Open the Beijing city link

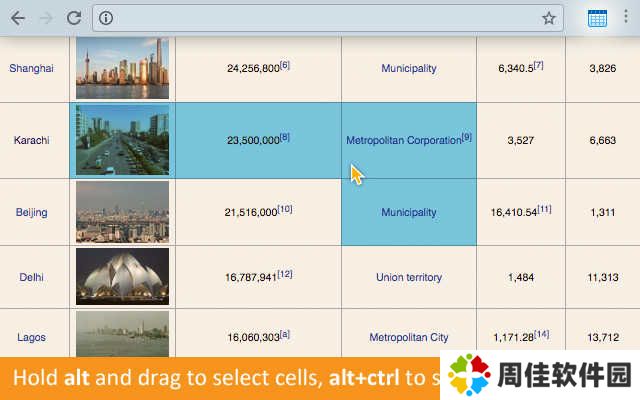click(31, 212)
